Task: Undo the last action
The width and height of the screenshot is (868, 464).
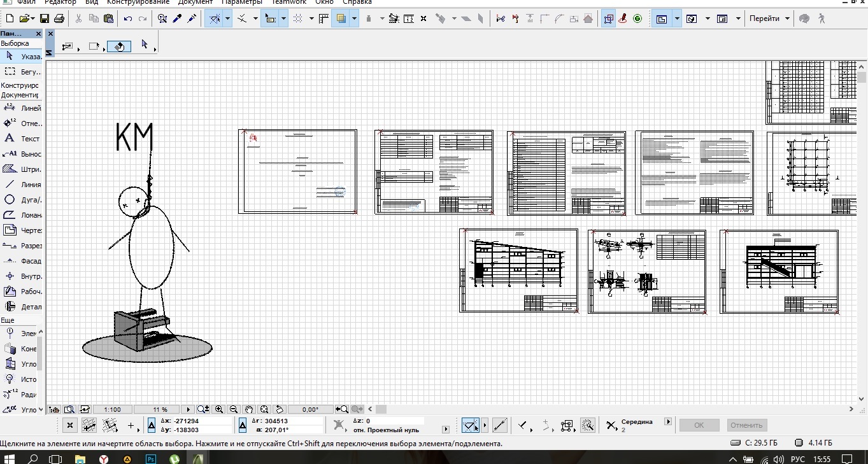Action: pos(128,19)
